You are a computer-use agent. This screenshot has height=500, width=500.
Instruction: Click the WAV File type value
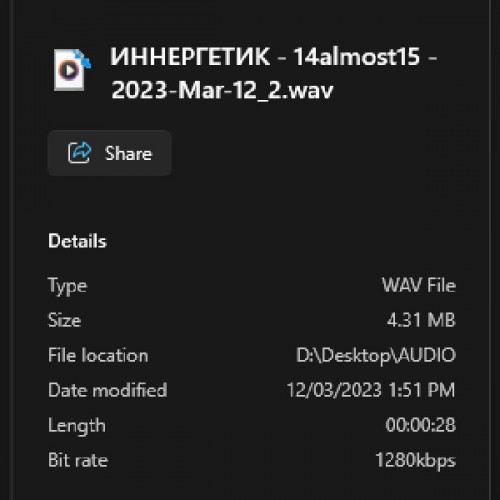tap(419, 285)
